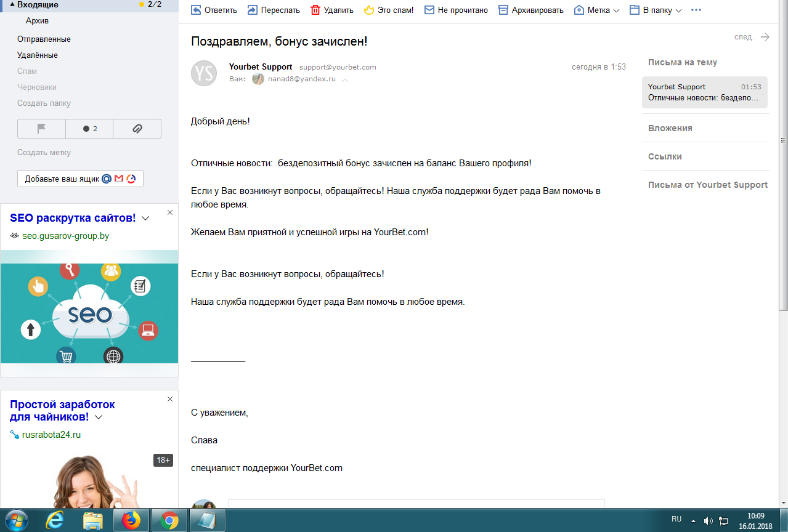The height and width of the screenshot is (532, 788).
Task: Click recipient nanad8@yandex.ru
Action: (x=301, y=79)
